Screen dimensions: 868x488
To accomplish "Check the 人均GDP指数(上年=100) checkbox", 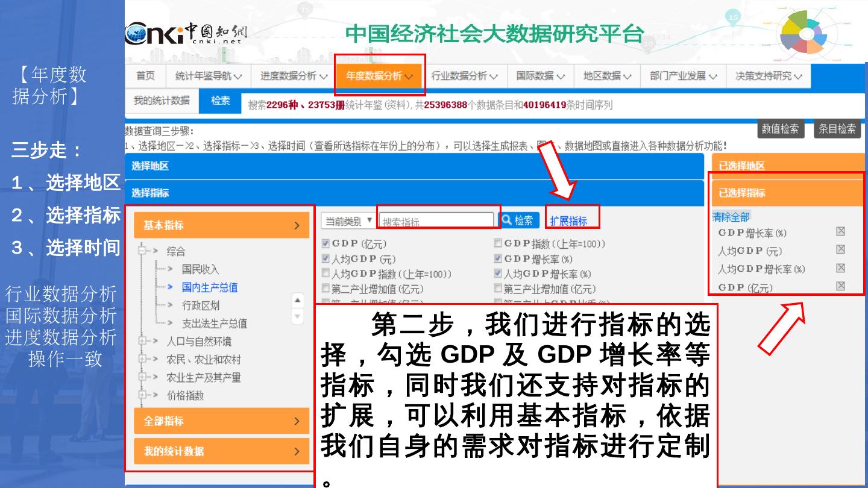I will coord(326,274).
